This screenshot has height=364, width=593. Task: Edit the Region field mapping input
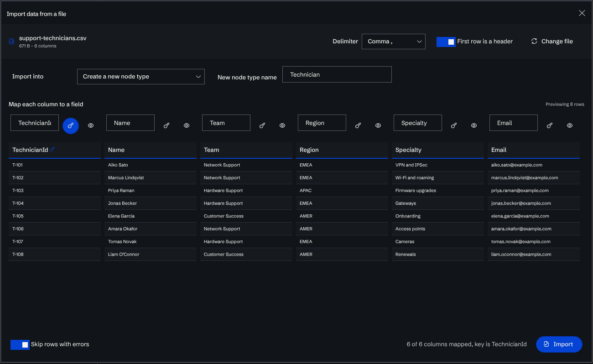click(x=322, y=123)
